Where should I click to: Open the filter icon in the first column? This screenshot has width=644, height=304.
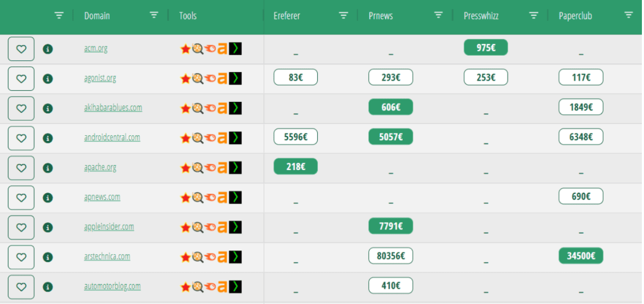pos(59,16)
